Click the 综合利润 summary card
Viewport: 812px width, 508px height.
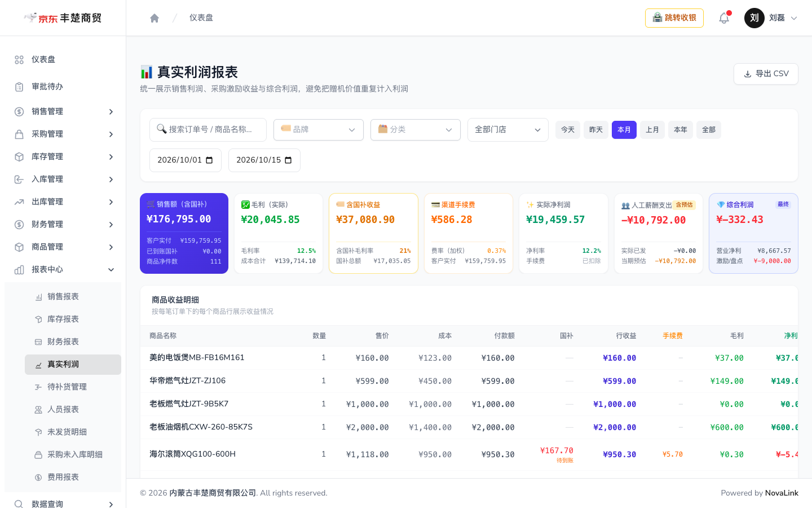point(753,234)
